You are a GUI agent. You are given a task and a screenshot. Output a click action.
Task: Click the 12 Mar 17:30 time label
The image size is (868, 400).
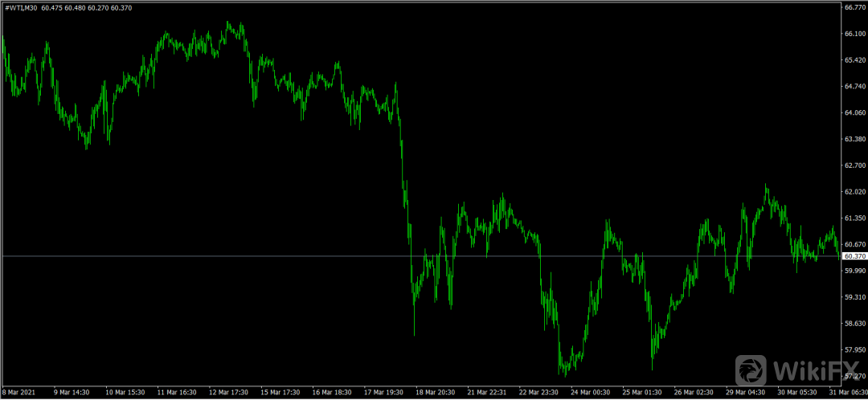pos(229,393)
